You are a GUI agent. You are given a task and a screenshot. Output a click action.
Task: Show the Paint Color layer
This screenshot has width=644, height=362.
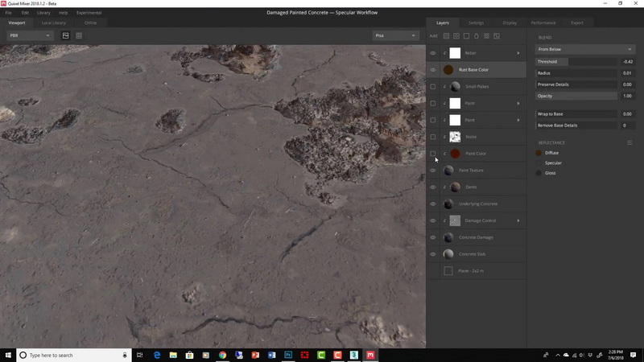[x=433, y=154]
